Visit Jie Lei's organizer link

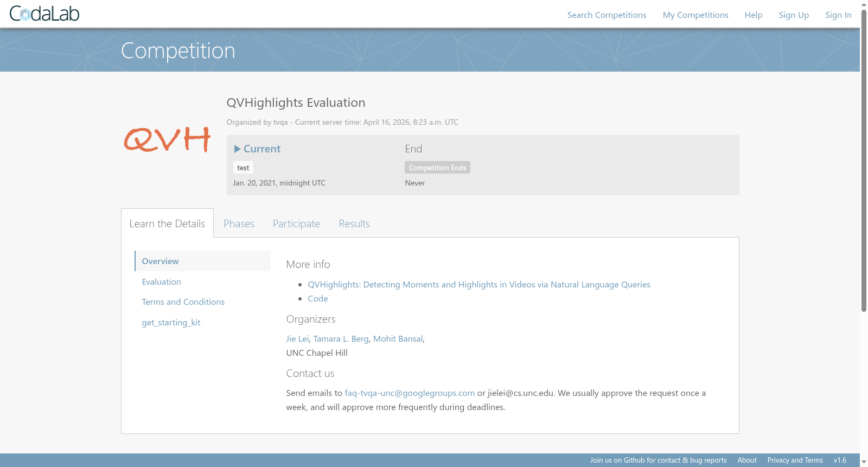297,338
